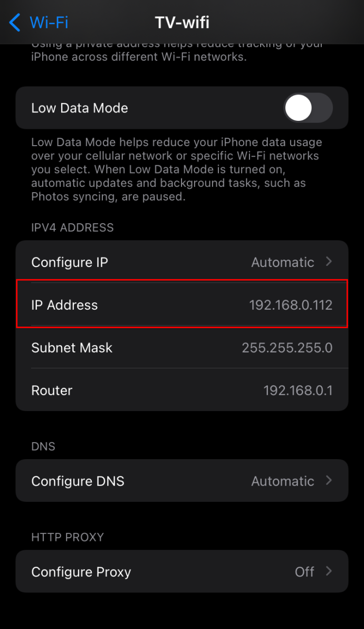The image size is (364, 629).
Task: Select the subnet value 255.255.255.0
Action: click(x=287, y=347)
